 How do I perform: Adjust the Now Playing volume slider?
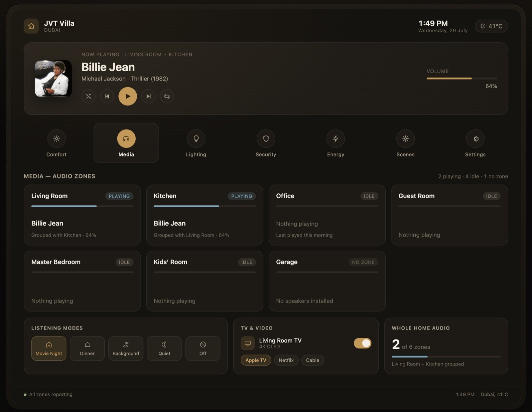pyautogui.click(x=462, y=79)
